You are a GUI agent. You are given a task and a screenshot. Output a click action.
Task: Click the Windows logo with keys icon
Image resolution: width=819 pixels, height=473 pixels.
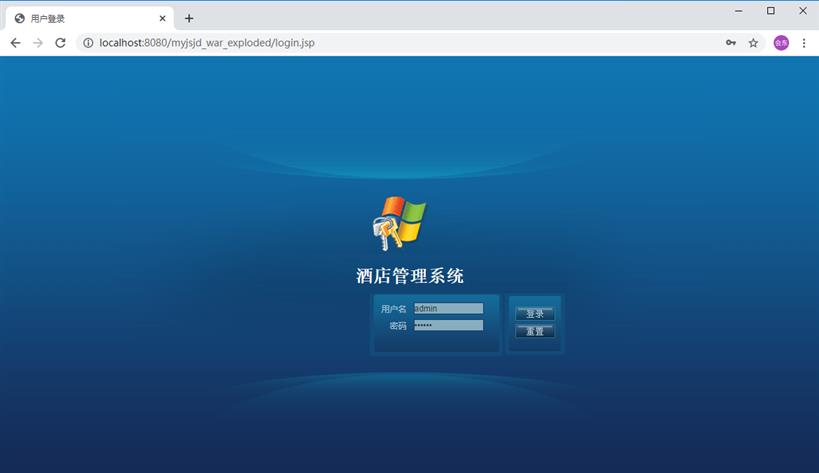398,223
